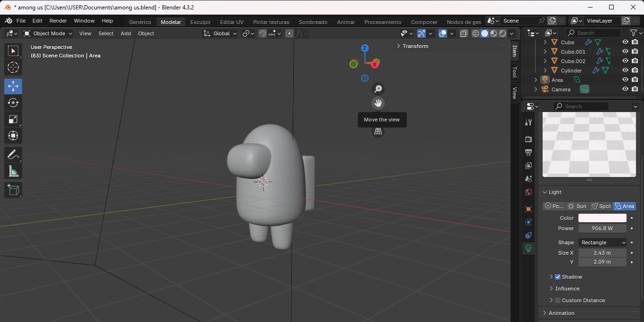Open the World properties tab icon
This screenshot has width=644, height=322.
(x=528, y=192)
